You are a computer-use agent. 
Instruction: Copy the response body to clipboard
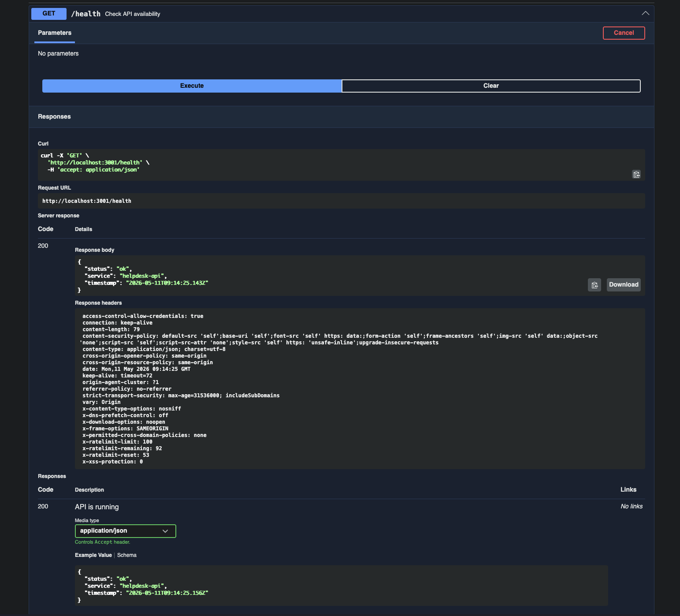coord(595,285)
